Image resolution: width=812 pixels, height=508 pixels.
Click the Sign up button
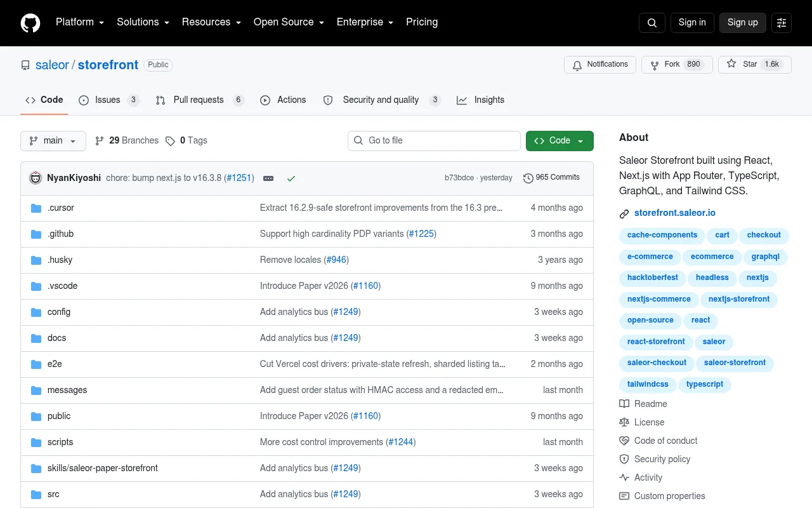[x=743, y=23]
